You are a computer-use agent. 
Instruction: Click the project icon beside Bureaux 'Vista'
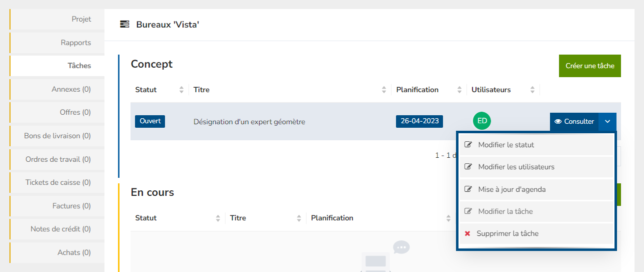tap(125, 24)
